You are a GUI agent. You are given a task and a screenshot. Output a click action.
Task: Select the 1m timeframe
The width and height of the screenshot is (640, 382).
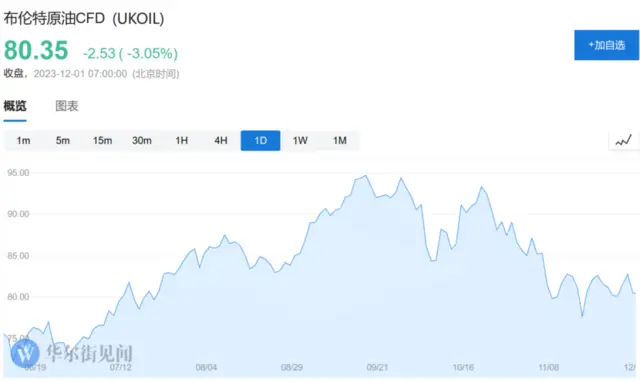point(23,141)
